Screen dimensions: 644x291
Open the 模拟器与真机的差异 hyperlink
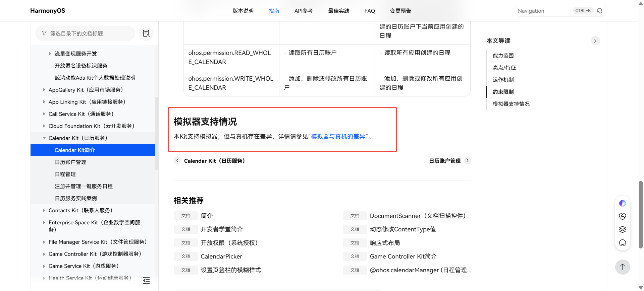click(x=338, y=136)
